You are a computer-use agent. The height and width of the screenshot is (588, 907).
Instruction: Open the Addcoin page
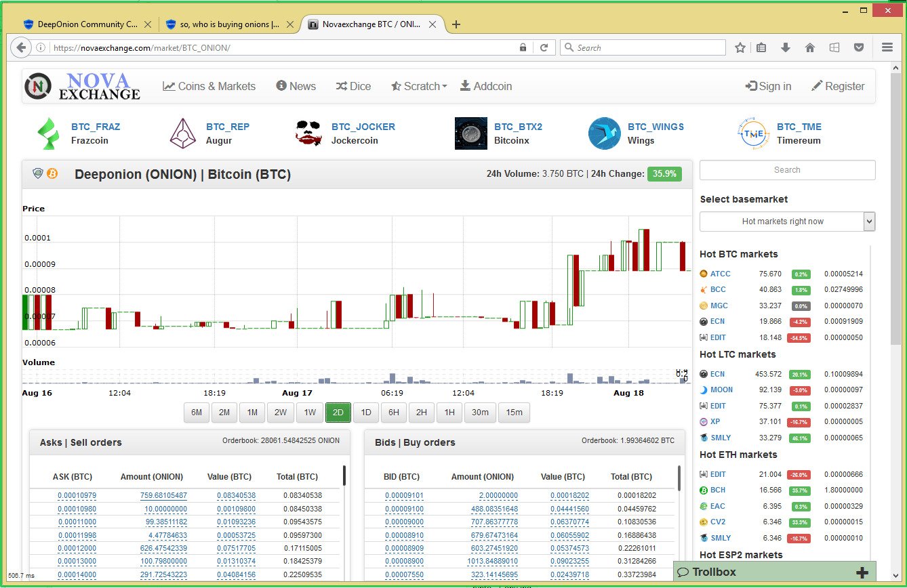pos(486,86)
